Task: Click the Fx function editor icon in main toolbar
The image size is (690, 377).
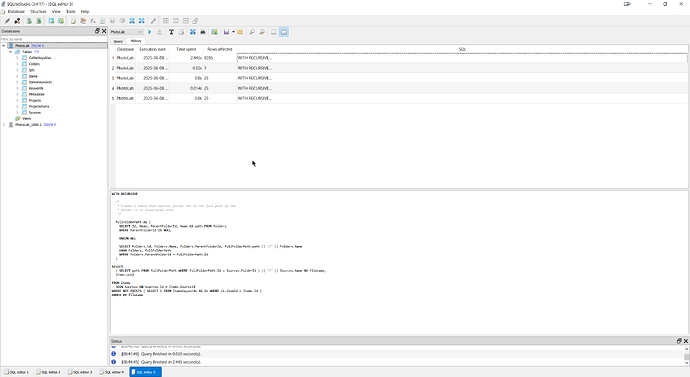Action: 93,21
